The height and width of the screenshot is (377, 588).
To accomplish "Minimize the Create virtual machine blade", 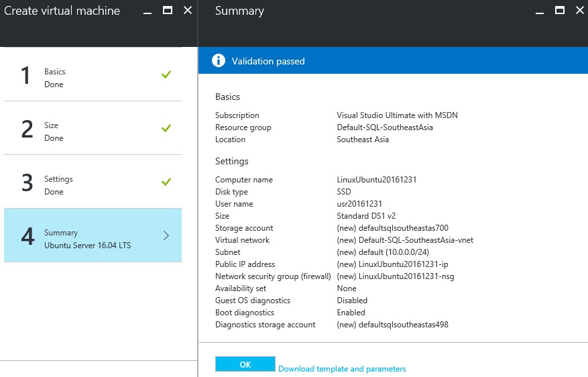I will (148, 11).
